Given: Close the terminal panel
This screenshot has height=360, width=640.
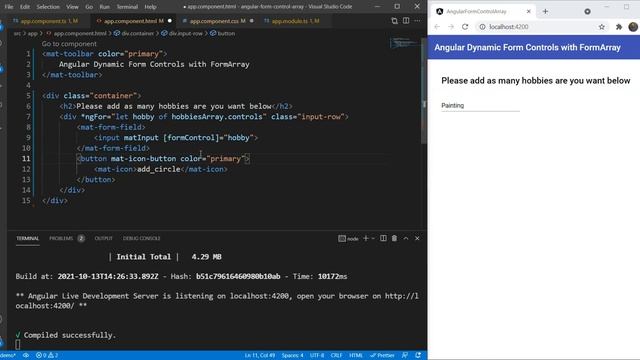Looking at the screenshot, I should click(x=417, y=238).
